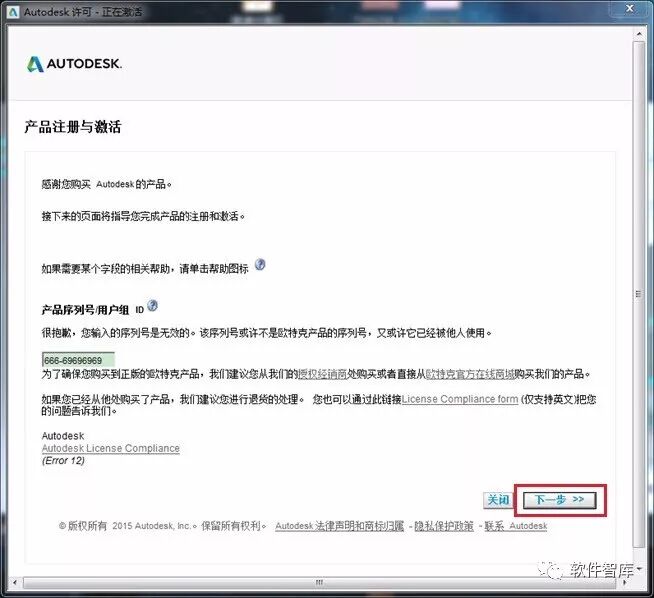This screenshot has width=654, height=598.
Task: Follow the Autodesk License Compliance link
Action: (x=111, y=448)
